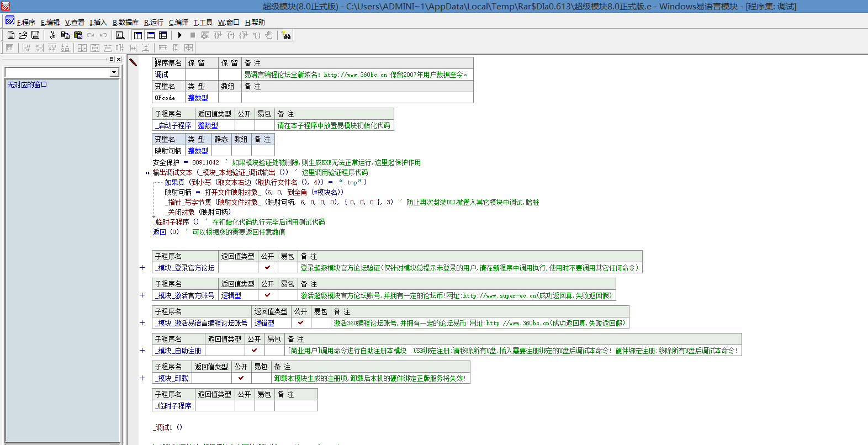Click the New file toolbar icon
Image resolution: width=868 pixels, height=445 pixels.
pyautogui.click(x=10, y=35)
